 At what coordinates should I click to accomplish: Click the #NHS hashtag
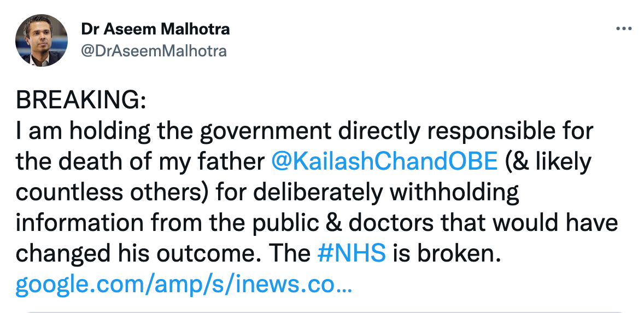click(352, 253)
